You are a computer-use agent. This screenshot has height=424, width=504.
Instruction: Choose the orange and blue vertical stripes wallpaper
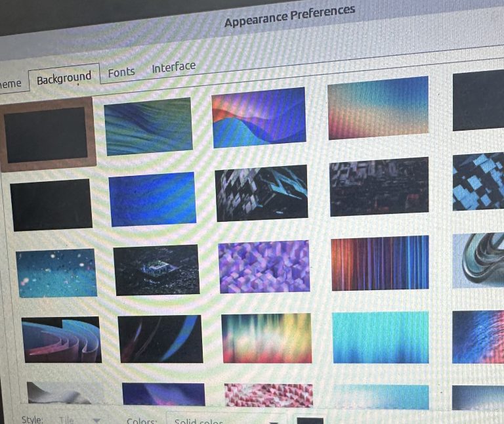tap(380, 263)
